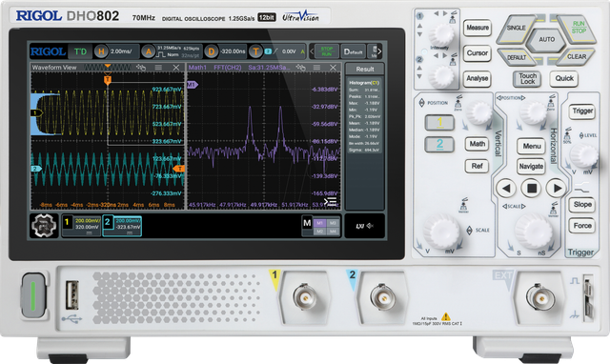Image resolution: width=610 pixels, height=364 pixels.
Task: Tap the acquisition A icon
Action: coord(149,51)
